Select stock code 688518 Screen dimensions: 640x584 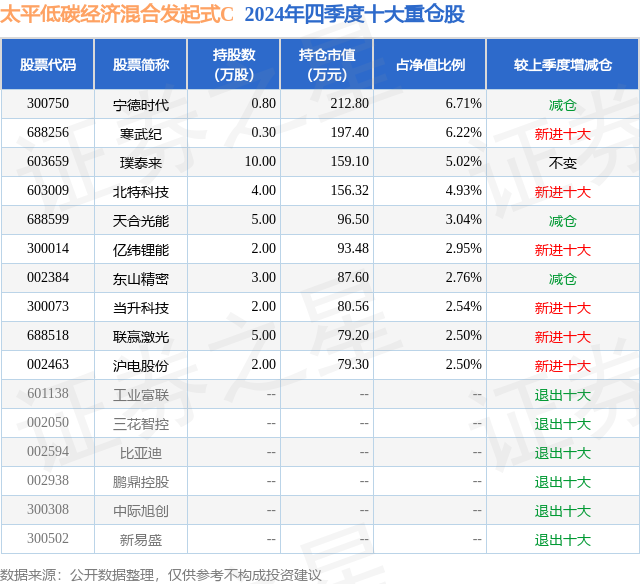click(x=48, y=335)
